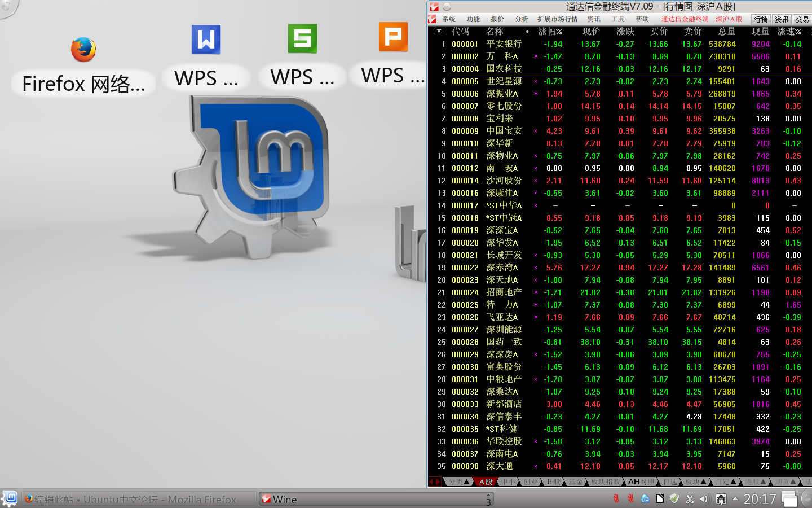
Task: Sort by the 涨幅% column header
Action: point(550,32)
